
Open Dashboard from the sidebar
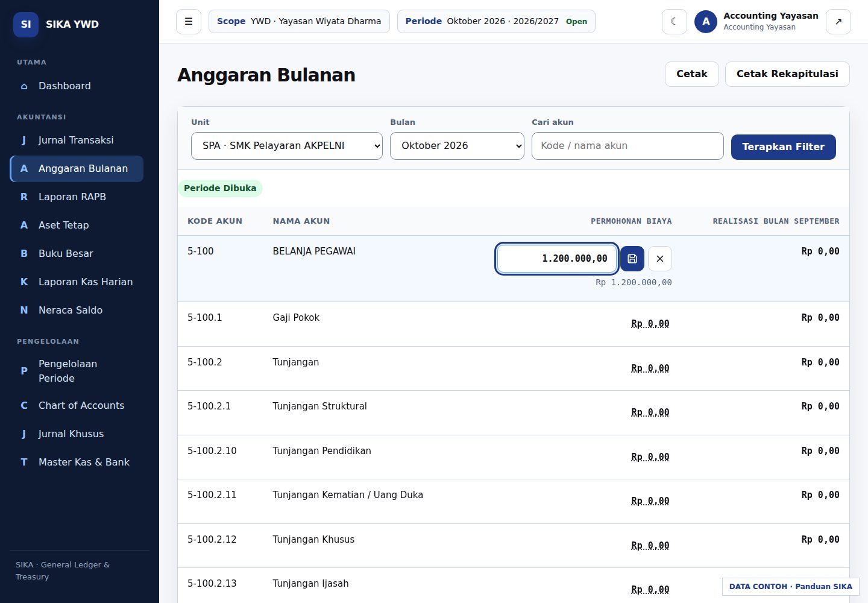tap(77, 86)
